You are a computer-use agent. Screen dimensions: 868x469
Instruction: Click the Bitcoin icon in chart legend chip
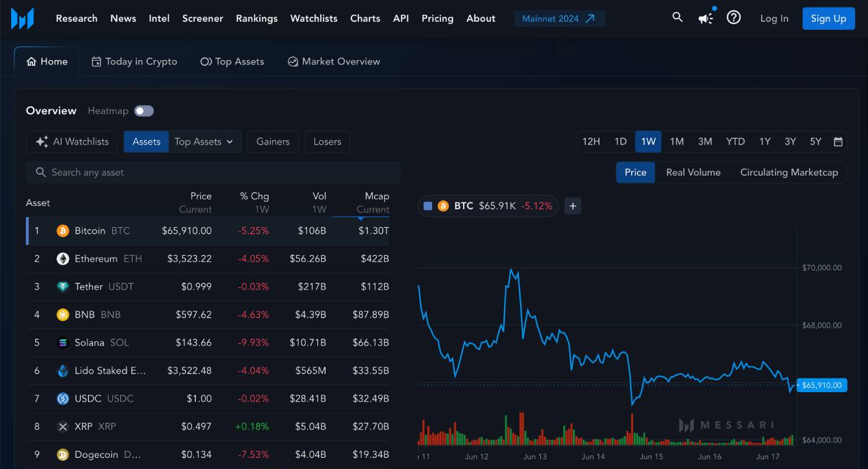click(x=443, y=206)
